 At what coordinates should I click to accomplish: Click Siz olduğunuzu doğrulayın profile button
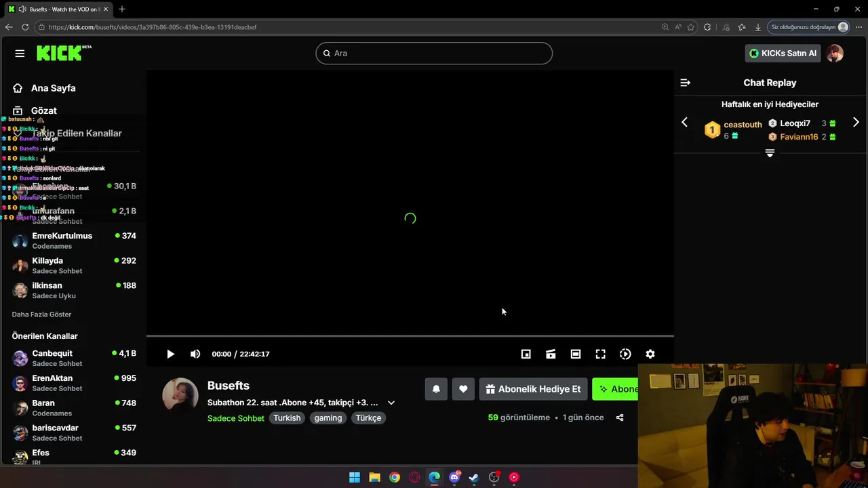[x=809, y=27]
